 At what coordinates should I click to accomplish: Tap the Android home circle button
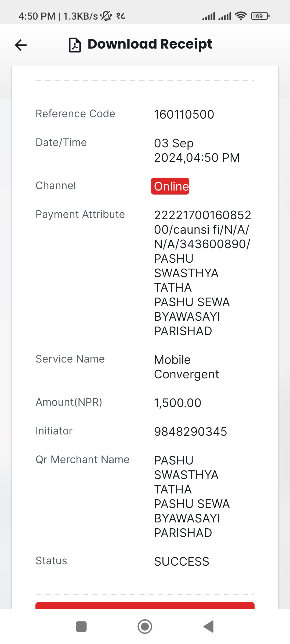[145, 627]
